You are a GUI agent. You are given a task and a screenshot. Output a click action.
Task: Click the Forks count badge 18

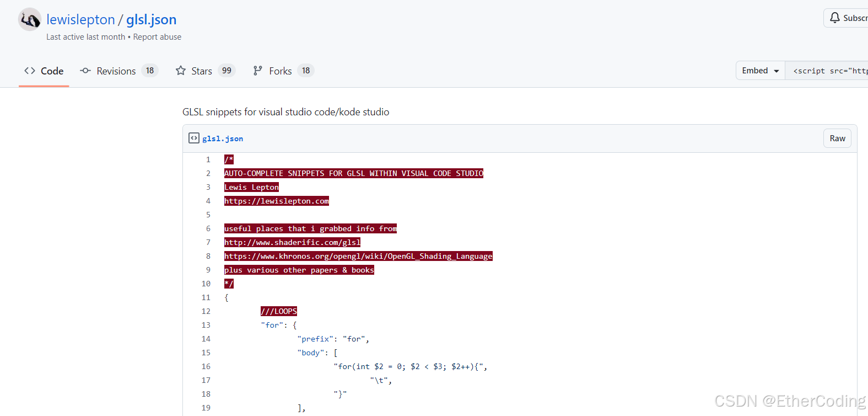click(306, 71)
